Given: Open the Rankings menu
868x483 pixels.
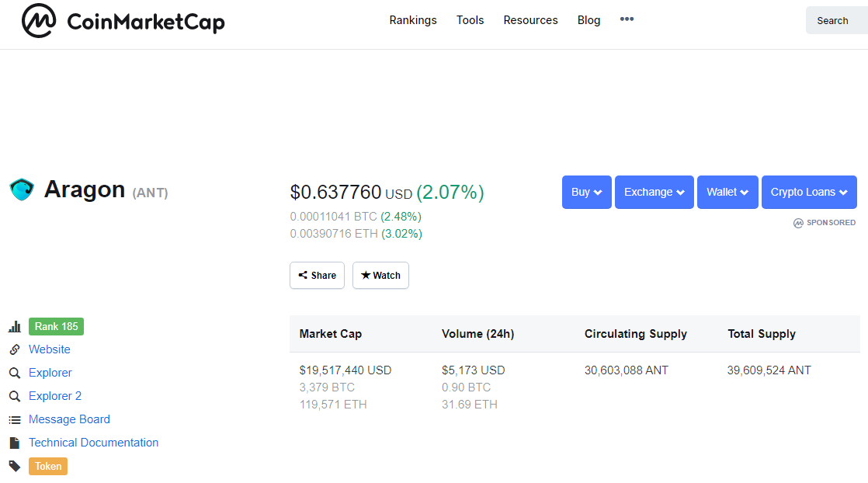Looking at the screenshot, I should (x=413, y=20).
